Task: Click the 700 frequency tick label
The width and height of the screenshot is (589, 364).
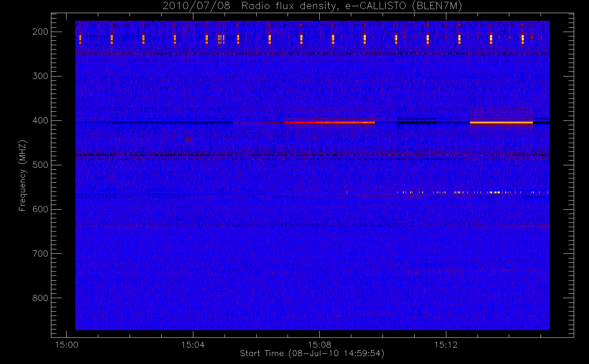Action: pos(40,254)
